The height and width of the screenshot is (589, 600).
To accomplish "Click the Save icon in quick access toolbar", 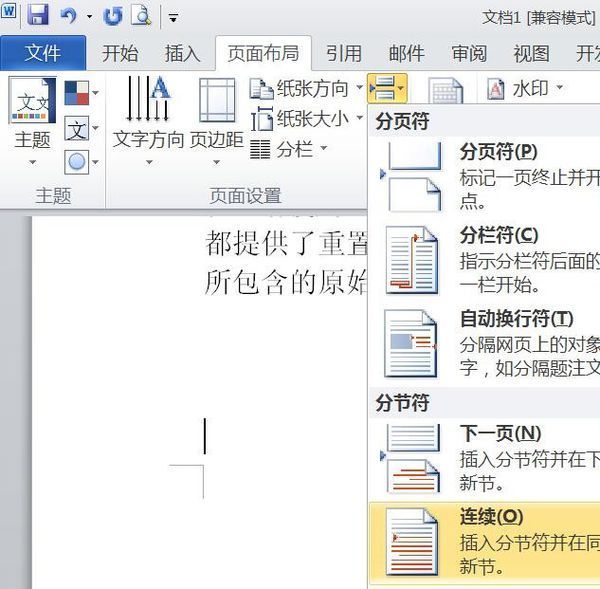I will tap(38, 15).
